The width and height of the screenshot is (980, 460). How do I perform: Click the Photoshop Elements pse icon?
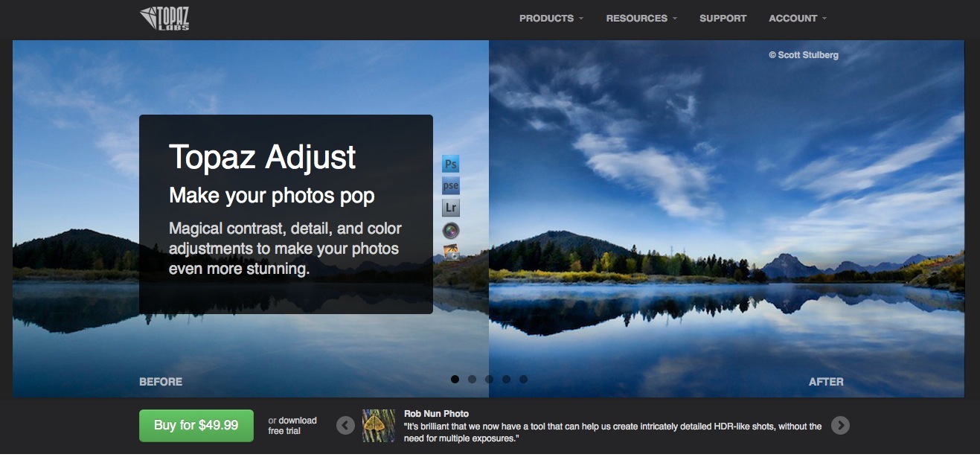coord(450,185)
